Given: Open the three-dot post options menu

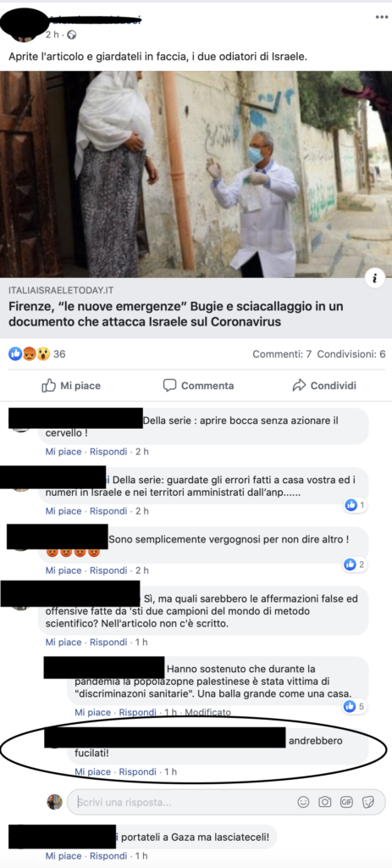Looking at the screenshot, I should click(x=382, y=17).
